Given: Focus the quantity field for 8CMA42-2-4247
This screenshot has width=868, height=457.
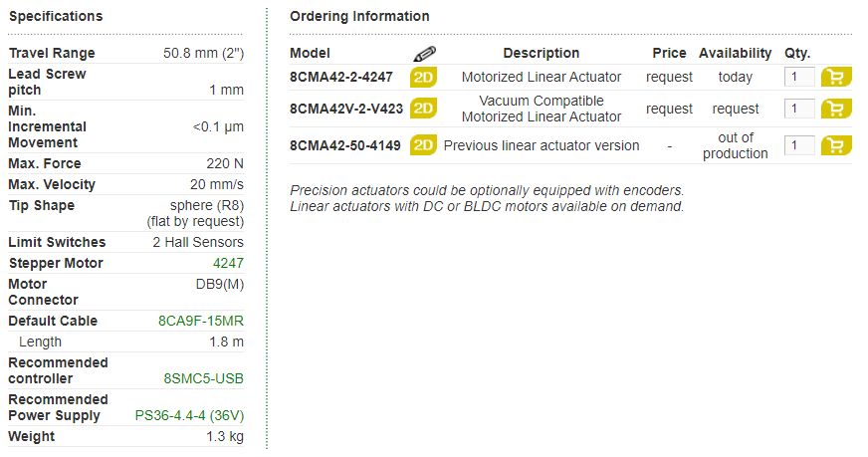Looking at the screenshot, I should pos(799,77).
